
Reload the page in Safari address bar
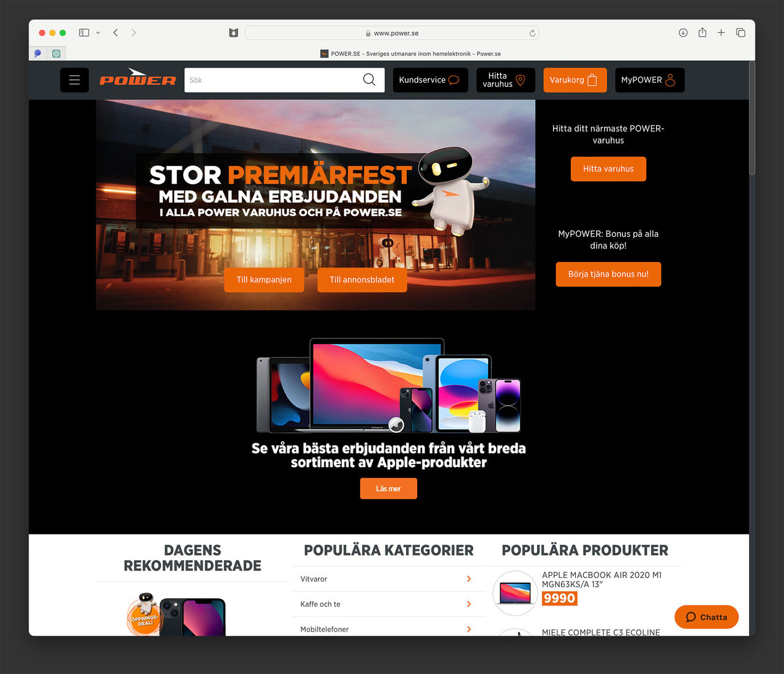coord(532,33)
